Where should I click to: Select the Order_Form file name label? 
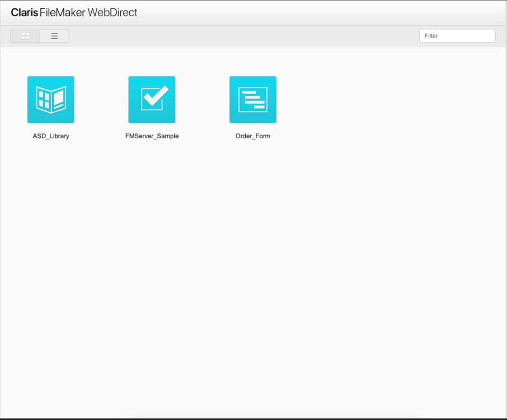point(252,136)
